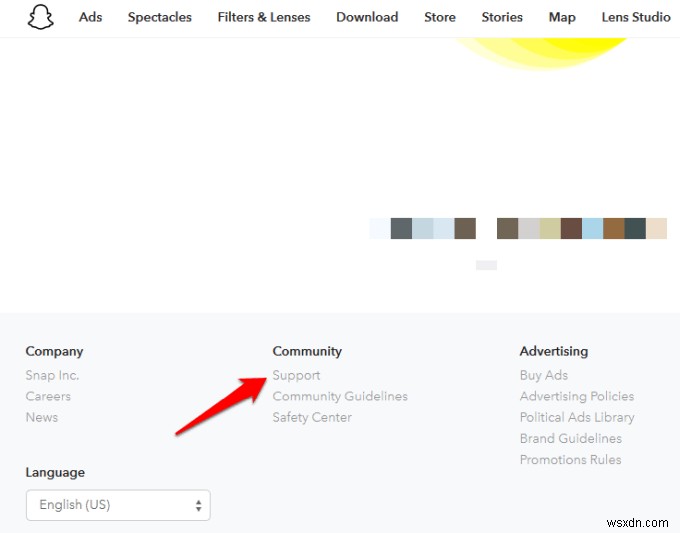The image size is (680, 533).
Task: Visit the Store link in navigation
Action: (x=440, y=17)
